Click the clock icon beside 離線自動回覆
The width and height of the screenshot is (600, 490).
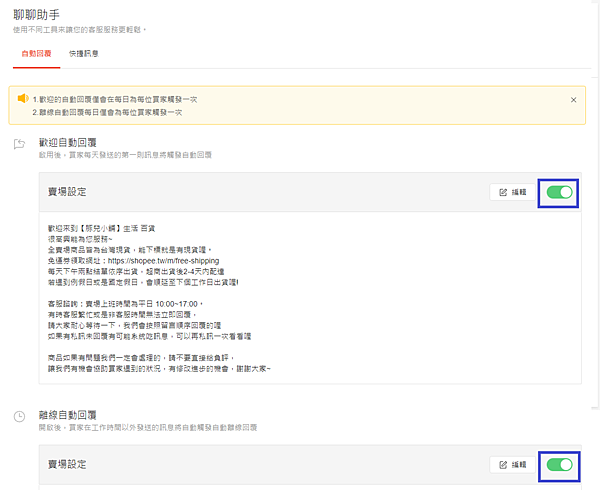[20, 416]
